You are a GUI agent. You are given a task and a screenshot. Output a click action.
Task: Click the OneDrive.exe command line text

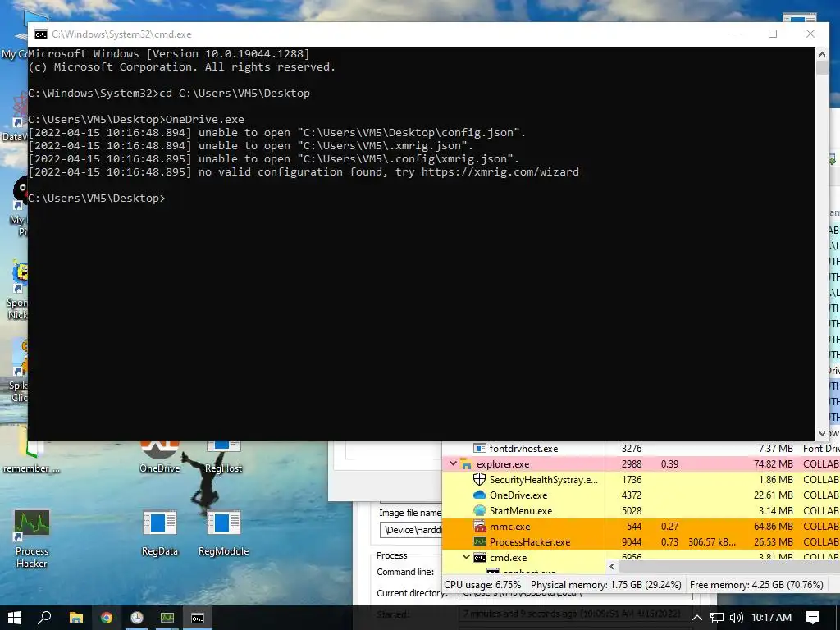click(204, 119)
